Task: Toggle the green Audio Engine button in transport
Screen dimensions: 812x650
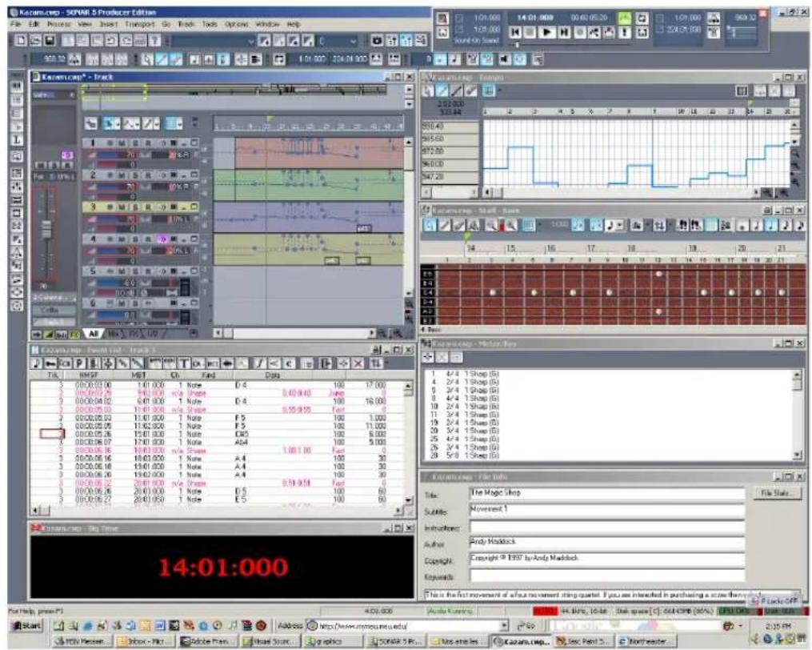Action: [x=625, y=18]
